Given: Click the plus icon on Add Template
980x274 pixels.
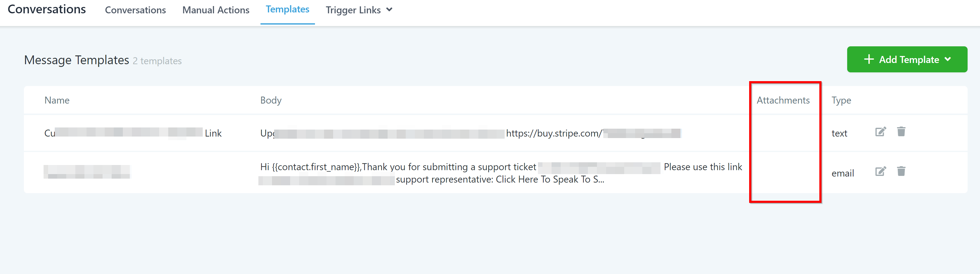Looking at the screenshot, I should pos(869,59).
